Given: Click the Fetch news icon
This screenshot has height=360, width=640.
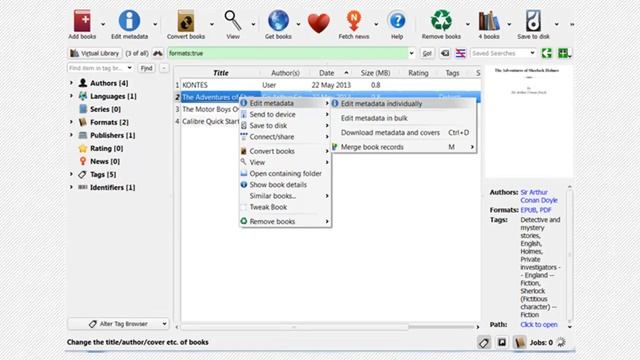Looking at the screenshot, I should point(353,21).
